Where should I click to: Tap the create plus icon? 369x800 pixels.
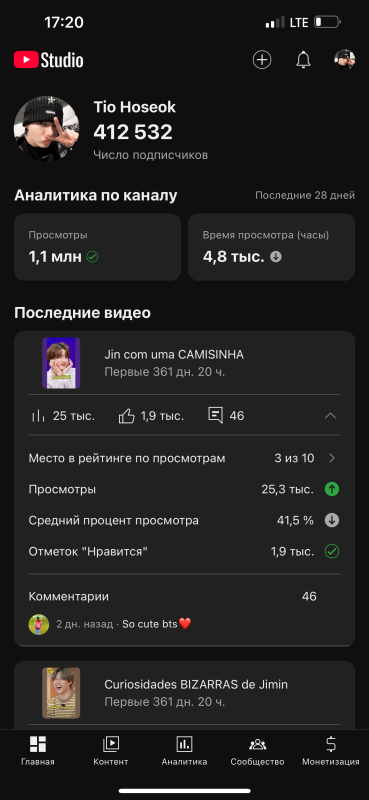(262, 60)
